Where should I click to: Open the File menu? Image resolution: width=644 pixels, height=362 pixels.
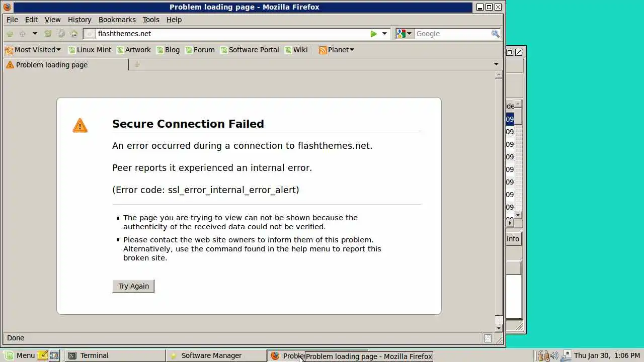coord(12,20)
